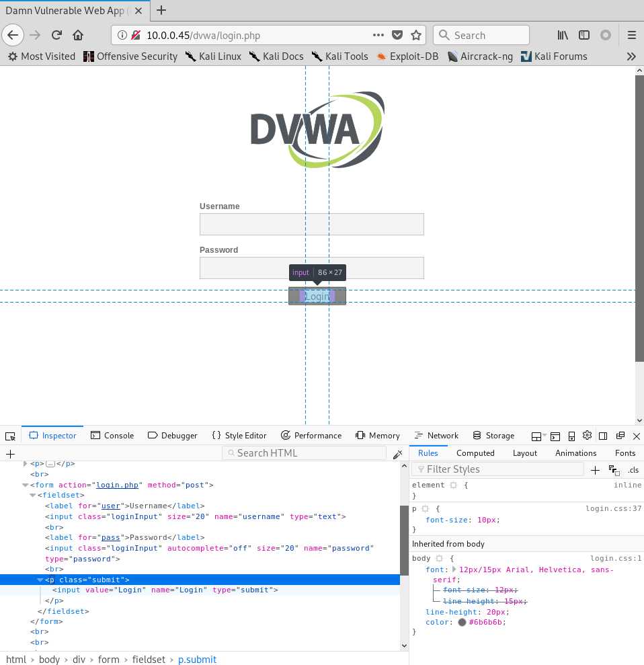Bookmark this page with the star
Image resolution: width=644 pixels, height=665 pixels.
pos(416,35)
